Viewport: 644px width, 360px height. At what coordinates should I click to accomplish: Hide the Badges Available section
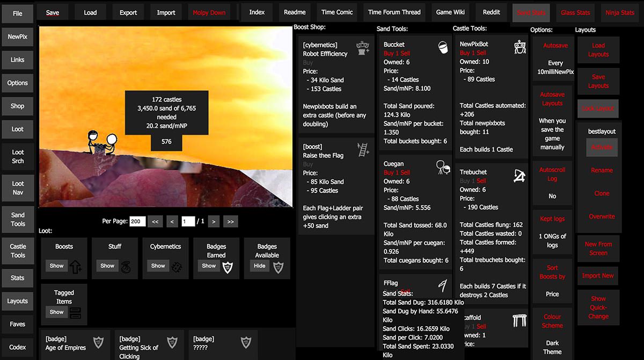pyautogui.click(x=260, y=265)
